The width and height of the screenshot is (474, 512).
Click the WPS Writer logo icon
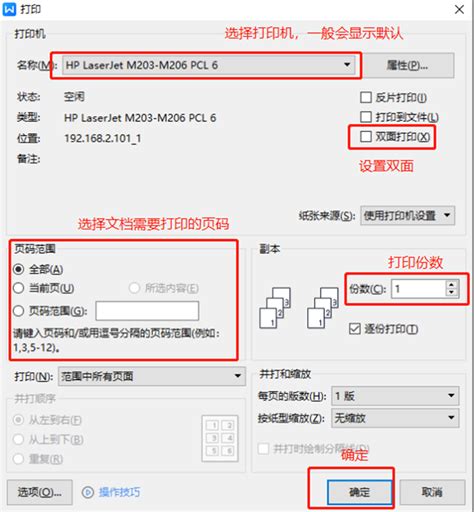pos(9,9)
